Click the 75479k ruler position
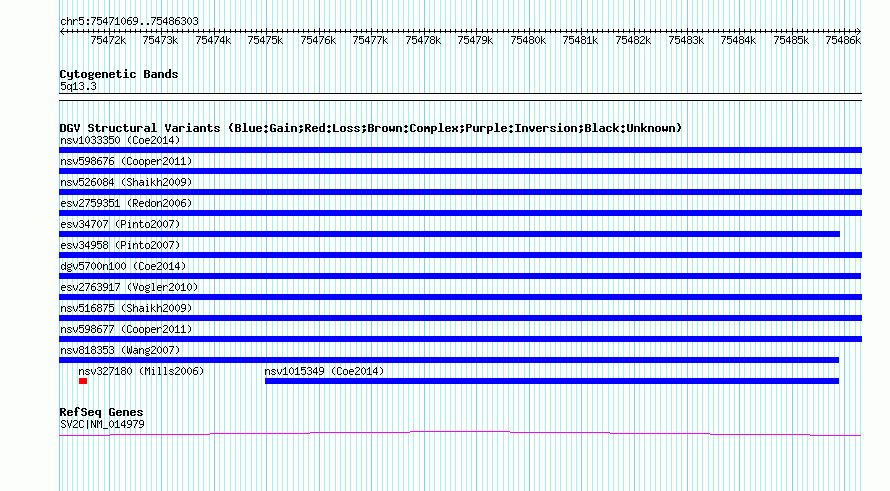The image size is (890, 491). [475, 40]
